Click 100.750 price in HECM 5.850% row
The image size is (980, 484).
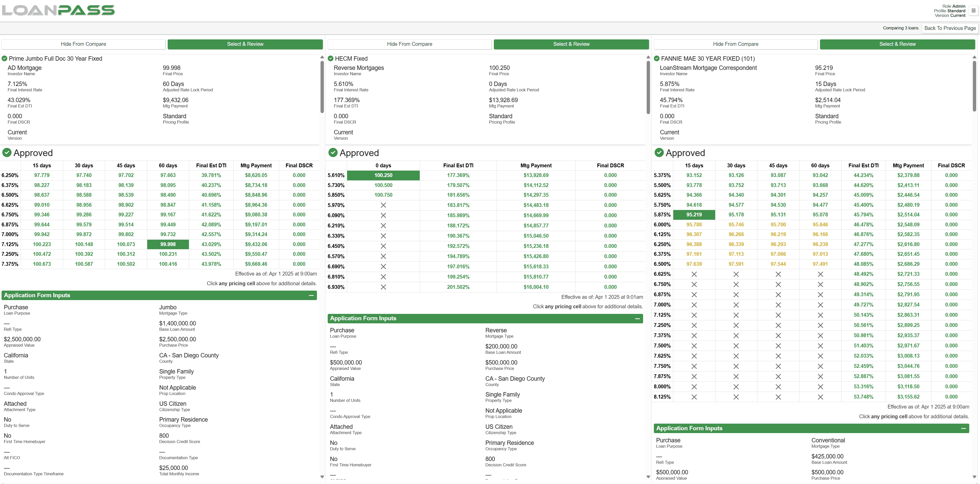(383, 195)
